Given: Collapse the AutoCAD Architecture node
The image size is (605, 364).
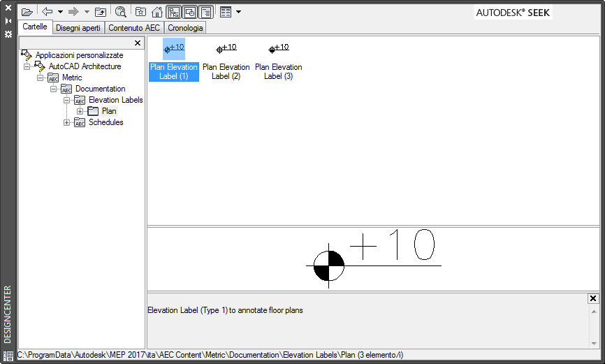Looking at the screenshot, I should (27, 66).
